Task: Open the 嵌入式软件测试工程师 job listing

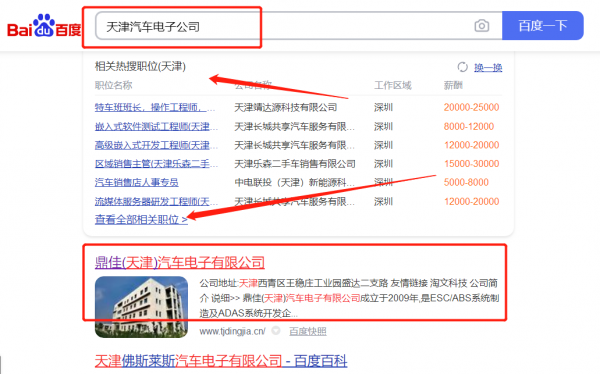Action: point(156,126)
